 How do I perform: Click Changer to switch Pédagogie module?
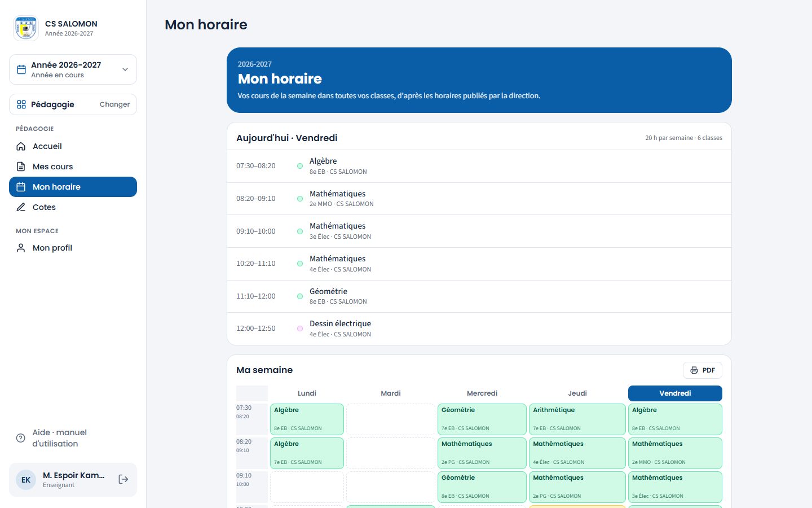[114, 104]
